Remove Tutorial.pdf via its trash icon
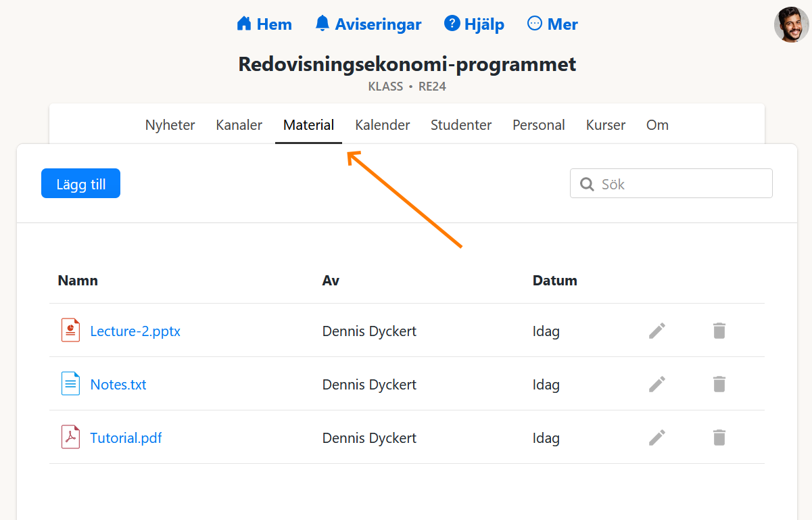 [719, 438]
